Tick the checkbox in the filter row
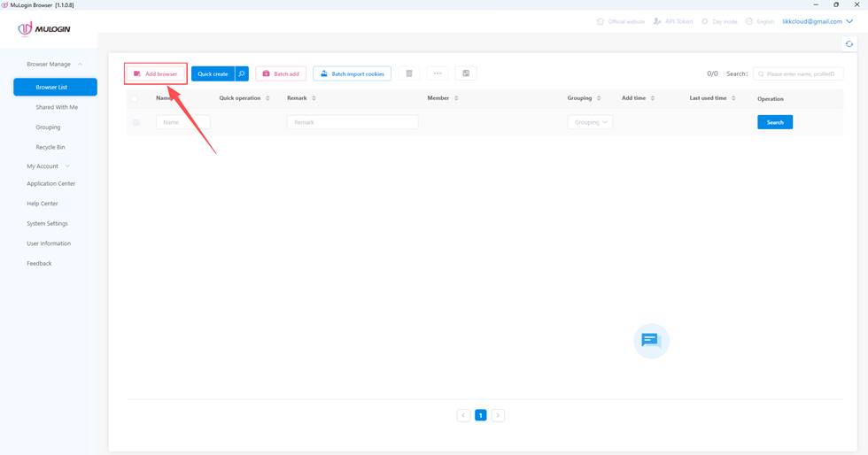 (x=136, y=122)
